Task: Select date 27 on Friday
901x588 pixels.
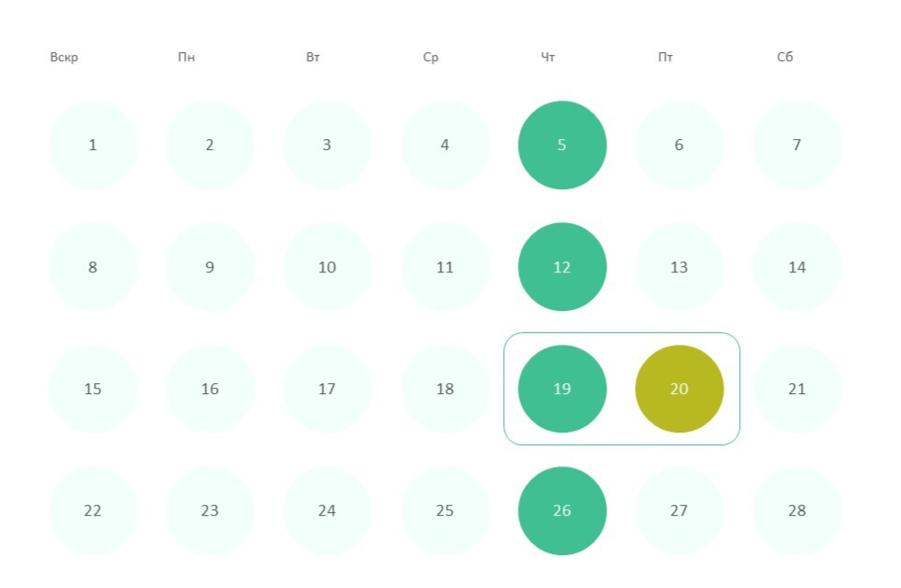Action: pos(680,510)
